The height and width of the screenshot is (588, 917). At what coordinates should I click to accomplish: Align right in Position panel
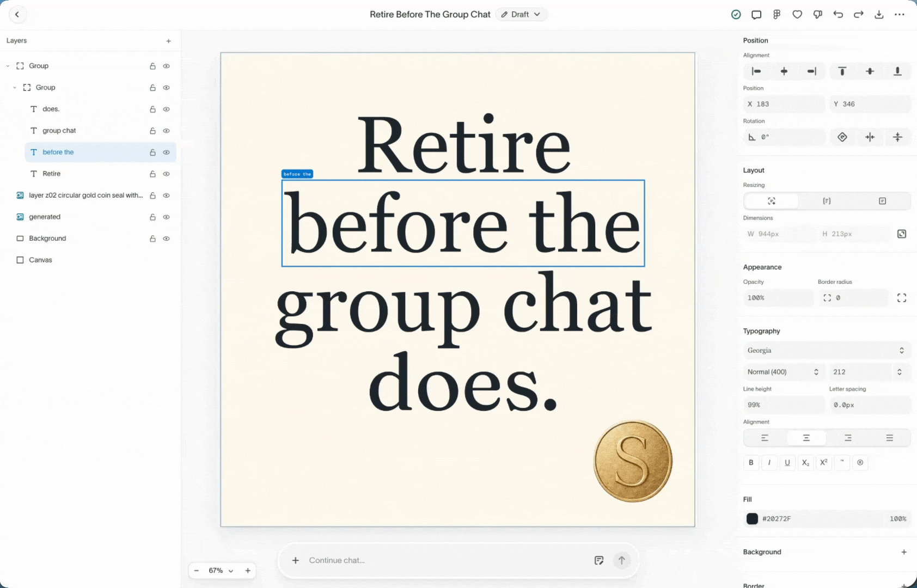tap(812, 71)
